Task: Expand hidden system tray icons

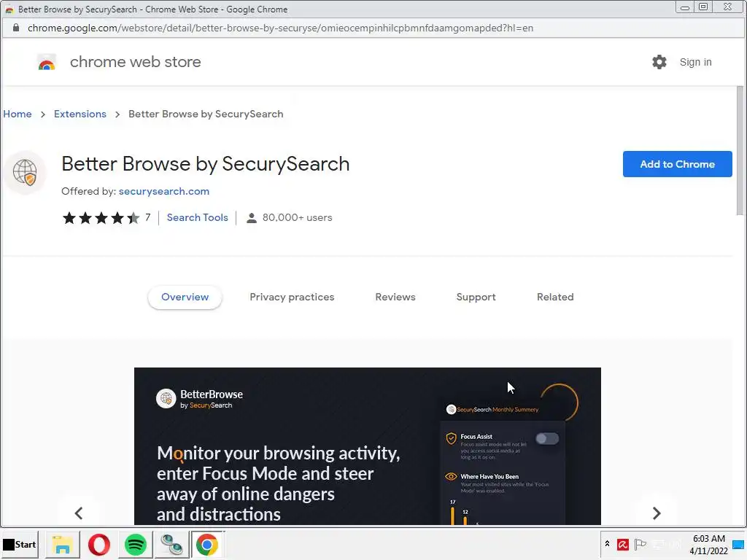Action: click(607, 544)
